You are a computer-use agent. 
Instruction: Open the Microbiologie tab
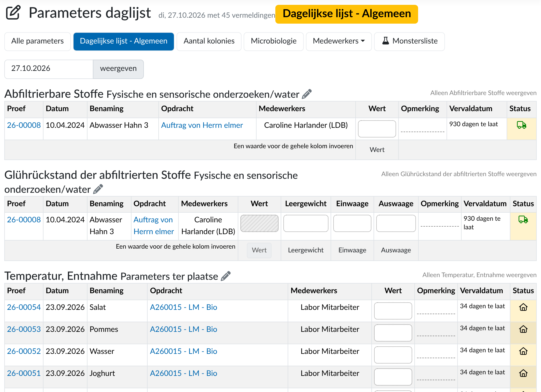(274, 41)
